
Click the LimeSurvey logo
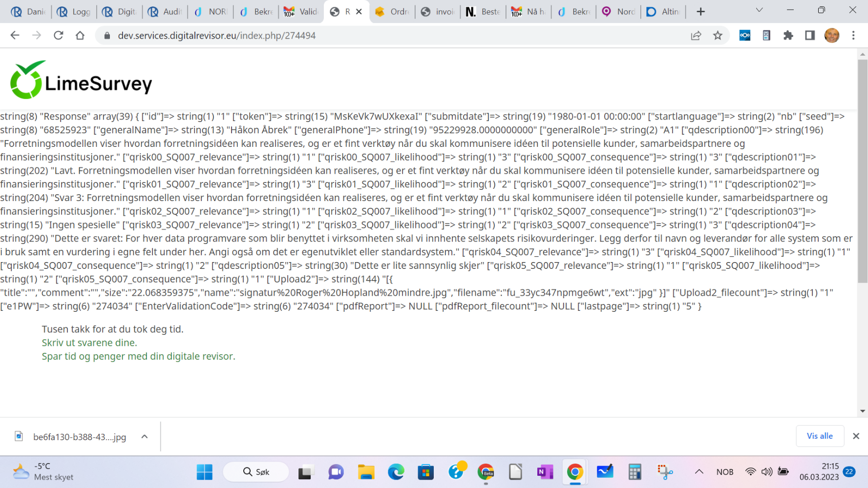tap(81, 80)
